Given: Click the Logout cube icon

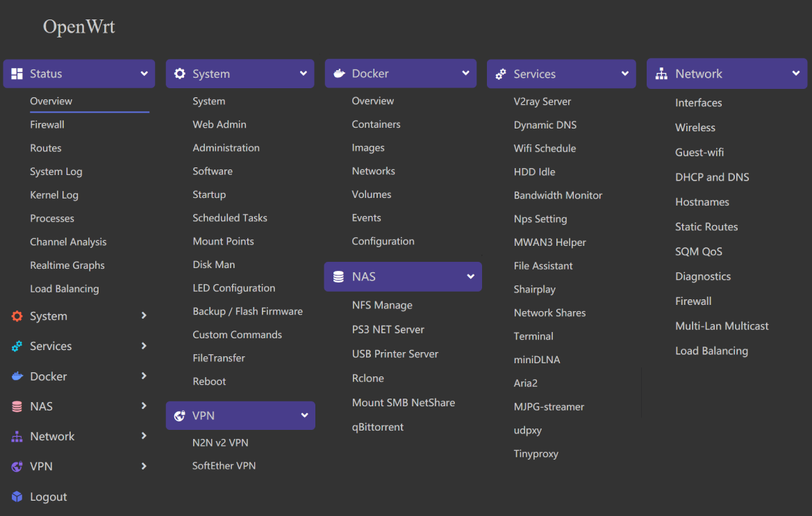Looking at the screenshot, I should click(x=17, y=497).
